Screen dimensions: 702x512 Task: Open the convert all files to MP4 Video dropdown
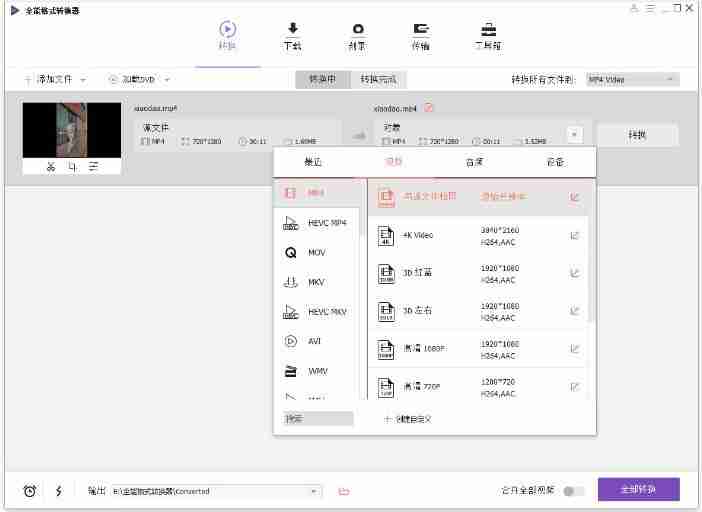[632, 80]
